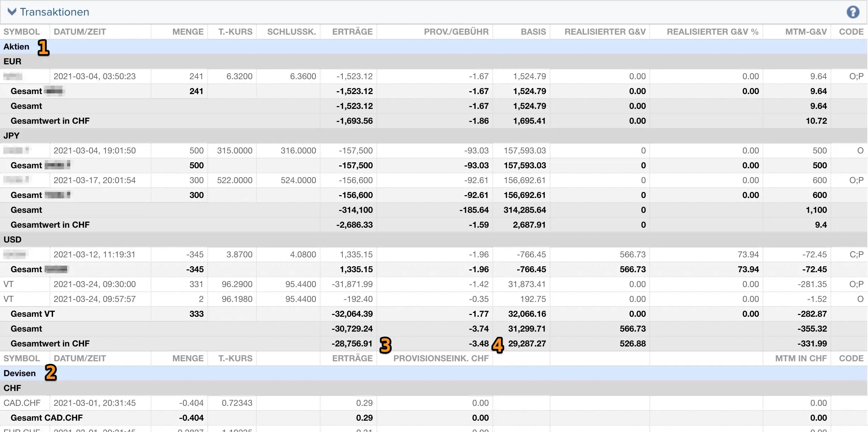
Task: Click the orange annotation number 2
Action: tap(51, 373)
